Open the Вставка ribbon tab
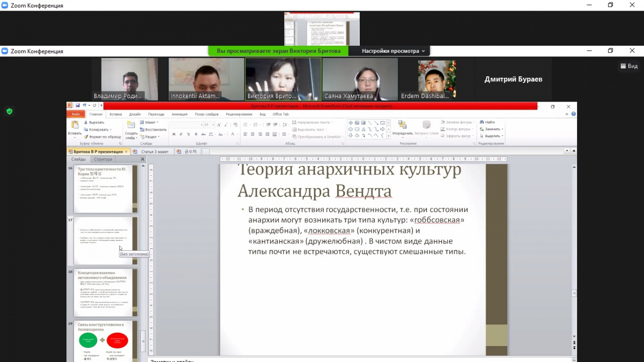This screenshot has width=644, height=362. point(116,114)
